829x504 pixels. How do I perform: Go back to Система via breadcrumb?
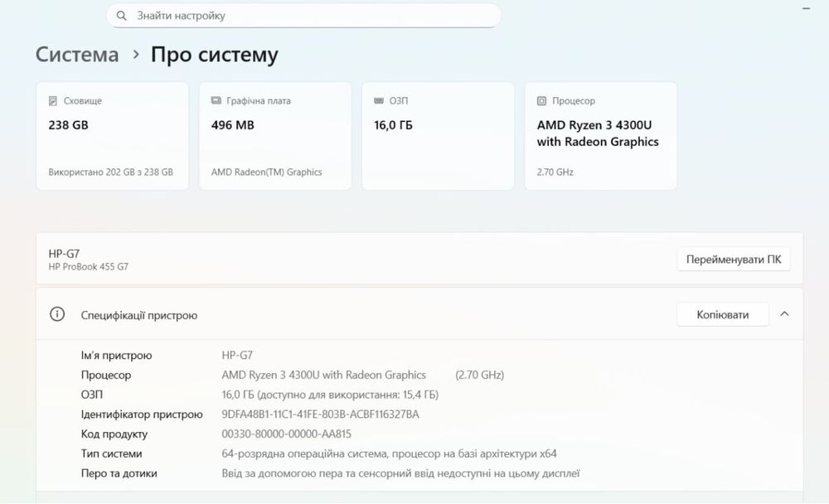coord(77,56)
